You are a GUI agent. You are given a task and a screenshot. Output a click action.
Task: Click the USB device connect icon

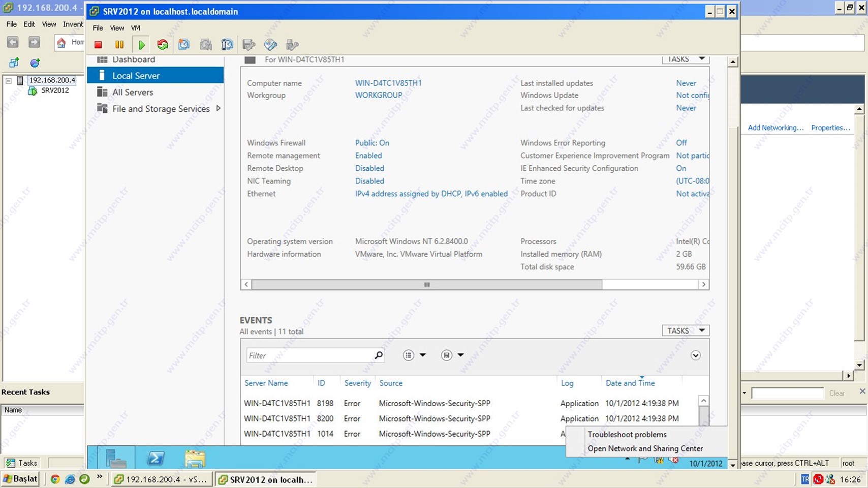click(x=292, y=45)
